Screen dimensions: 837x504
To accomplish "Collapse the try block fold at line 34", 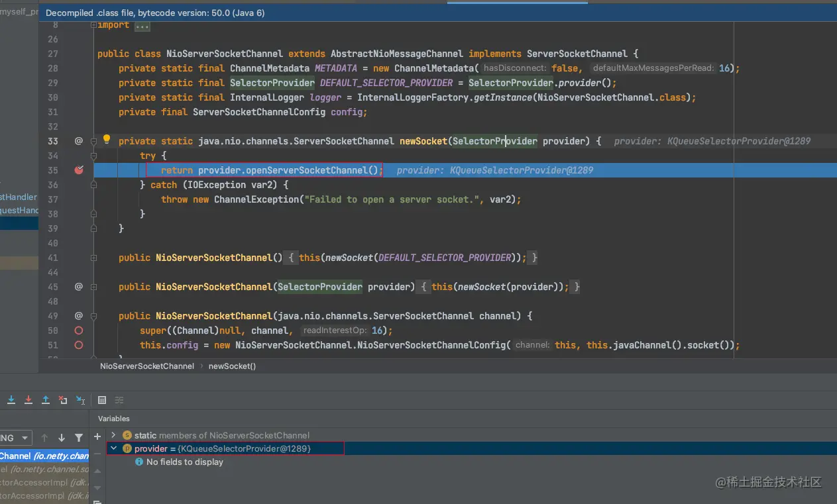I will click(x=94, y=156).
